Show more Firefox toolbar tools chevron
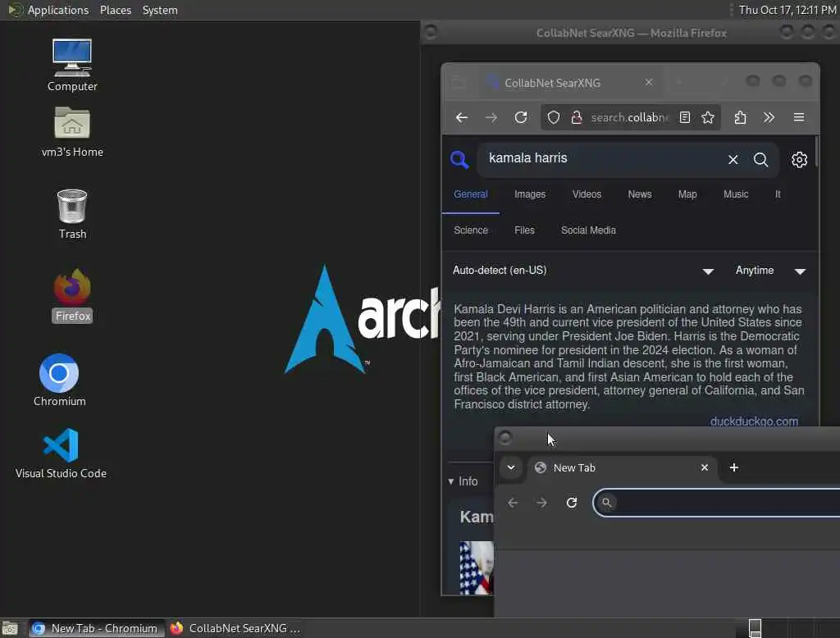840x638 pixels. (x=769, y=117)
